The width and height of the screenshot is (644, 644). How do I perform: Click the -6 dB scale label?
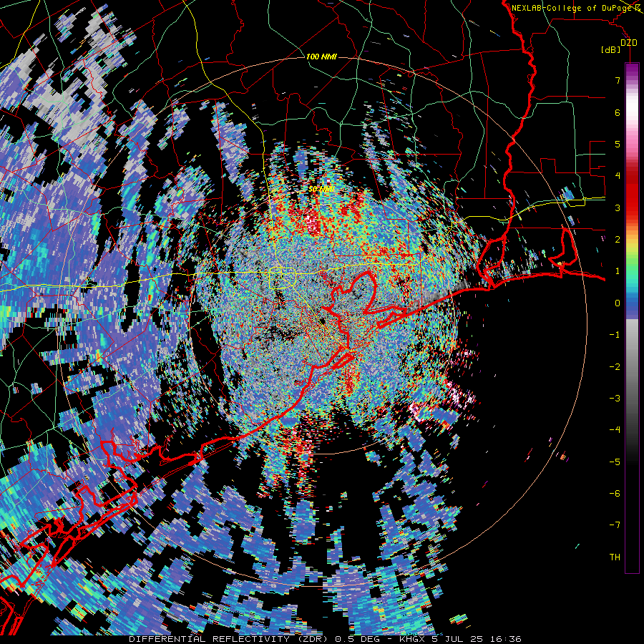click(x=615, y=494)
